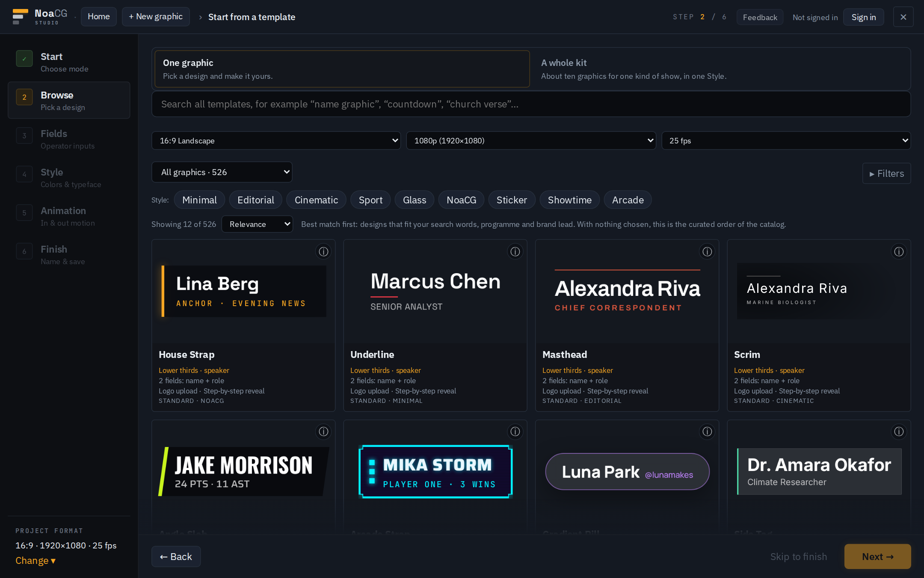Image resolution: width=924 pixels, height=578 pixels.
Task: Go to the Browse step
Action: (x=69, y=100)
